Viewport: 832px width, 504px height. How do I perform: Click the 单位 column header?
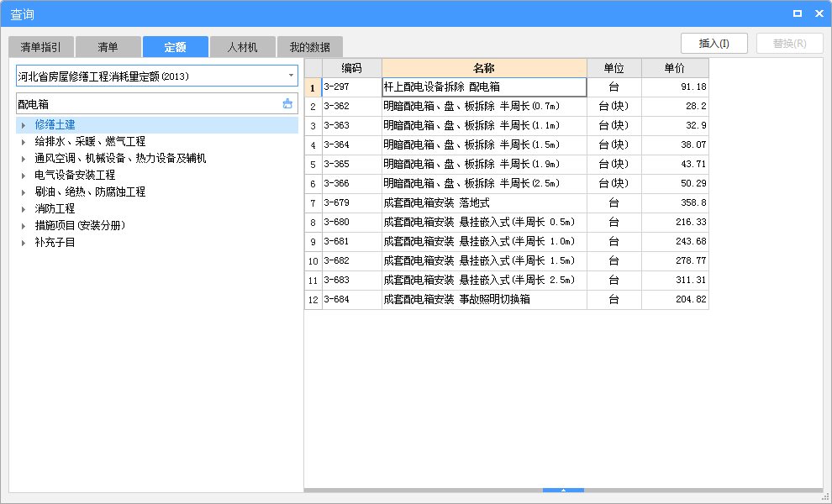(614, 68)
